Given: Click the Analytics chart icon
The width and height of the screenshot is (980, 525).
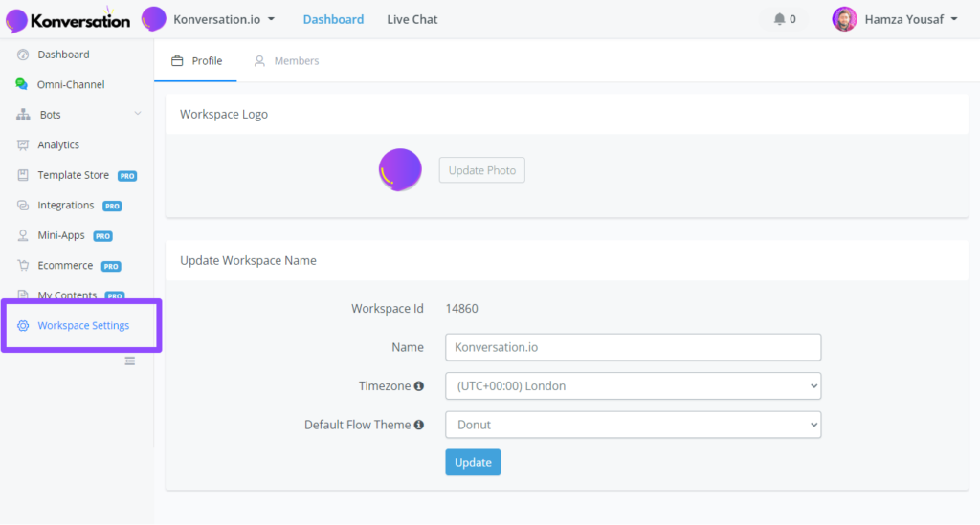Looking at the screenshot, I should (x=23, y=144).
